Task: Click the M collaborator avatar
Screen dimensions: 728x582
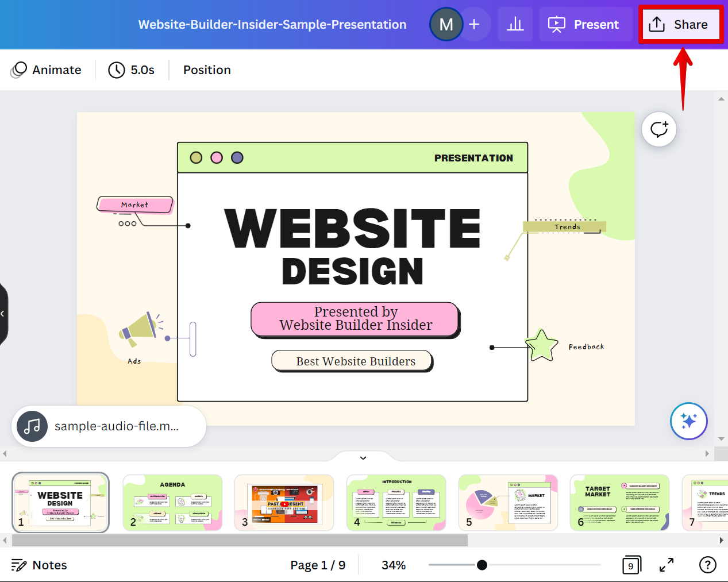Action: pyautogui.click(x=446, y=24)
